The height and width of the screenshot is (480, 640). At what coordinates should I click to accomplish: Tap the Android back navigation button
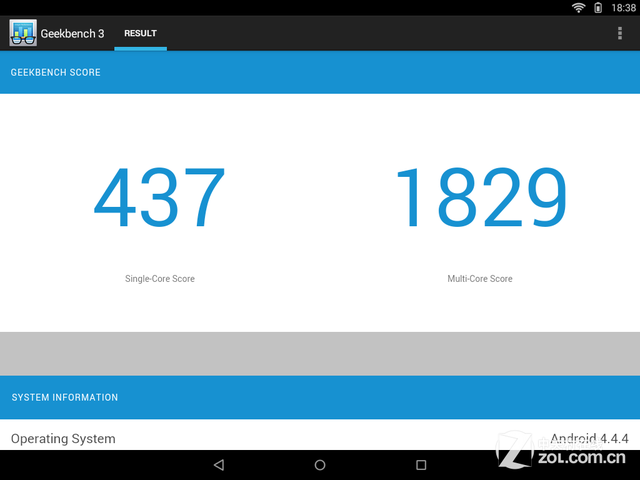(219, 464)
